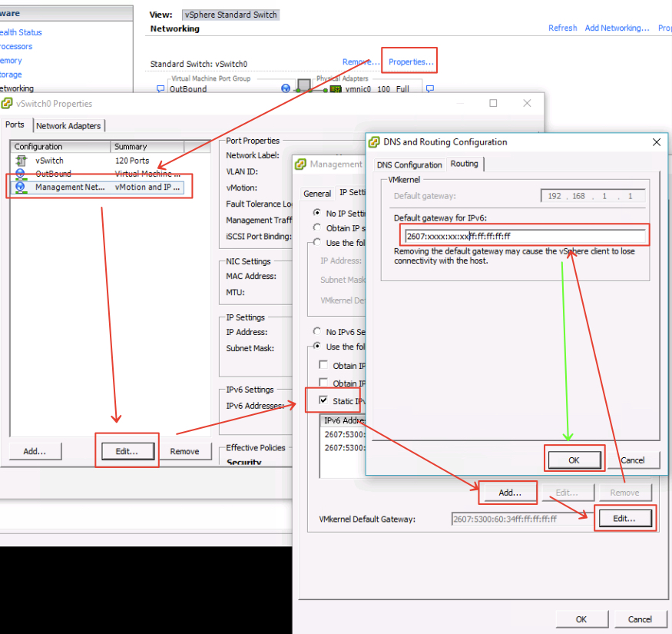Open vSwitch0 Properties link
The height and width of the screenshot is (634, 672).
pos(411,62)
